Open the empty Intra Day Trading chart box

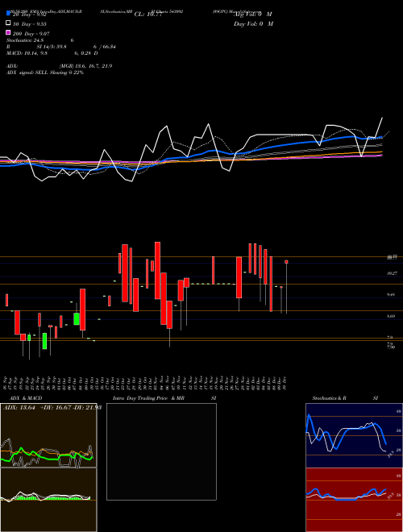pos(161,451)
